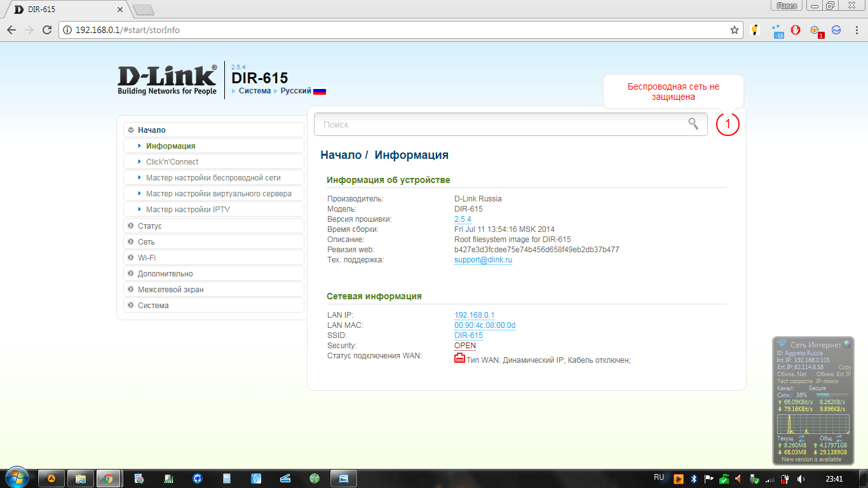Image resolution: width=868 pixels, height=488 pixels.
Task: Open Мастер настройки беспроводной сети
Action: [214, 177]
